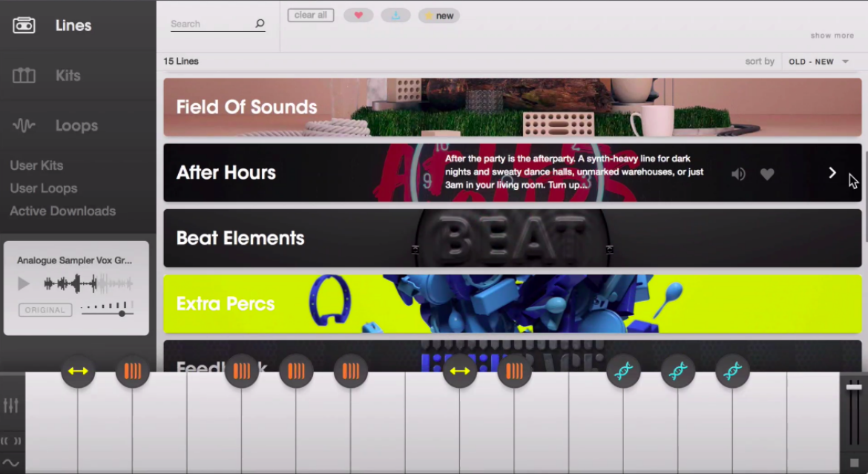Image resolution: width=868 pixels, height=474 pixels.
Task: Open User Kits in the sidebar
Action: click(36, 165)
